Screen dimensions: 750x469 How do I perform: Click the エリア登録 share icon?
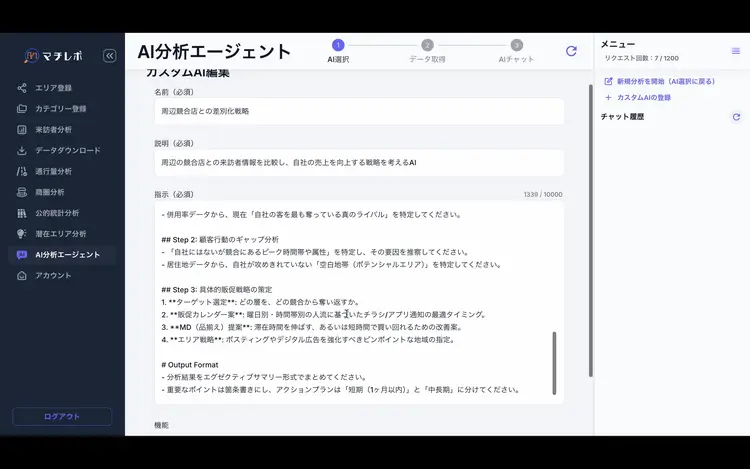pos(22,88)
